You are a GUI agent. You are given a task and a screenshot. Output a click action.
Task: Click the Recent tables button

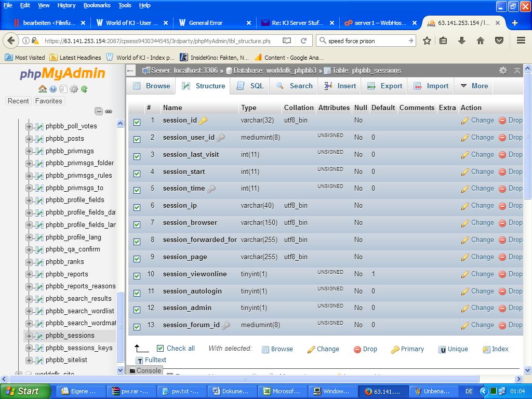pos(18,101)
